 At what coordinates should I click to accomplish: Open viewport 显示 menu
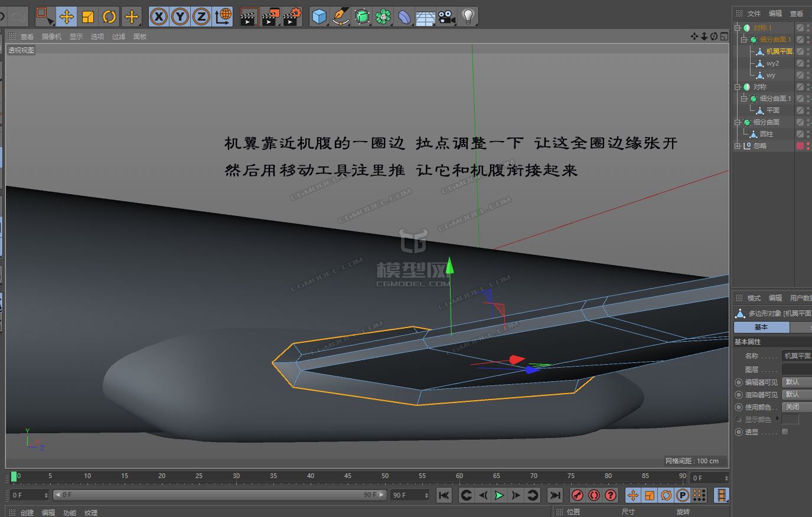(x=76, y=37)
